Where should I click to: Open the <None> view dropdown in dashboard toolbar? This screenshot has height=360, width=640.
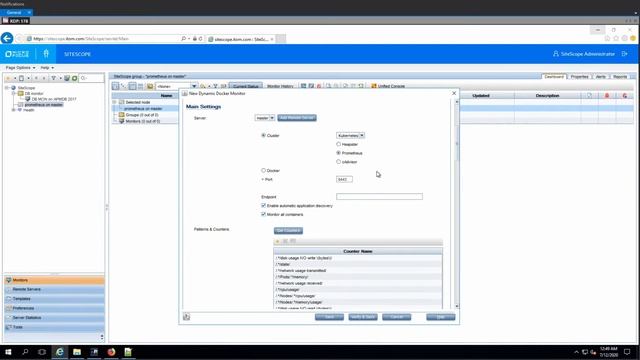176,86
